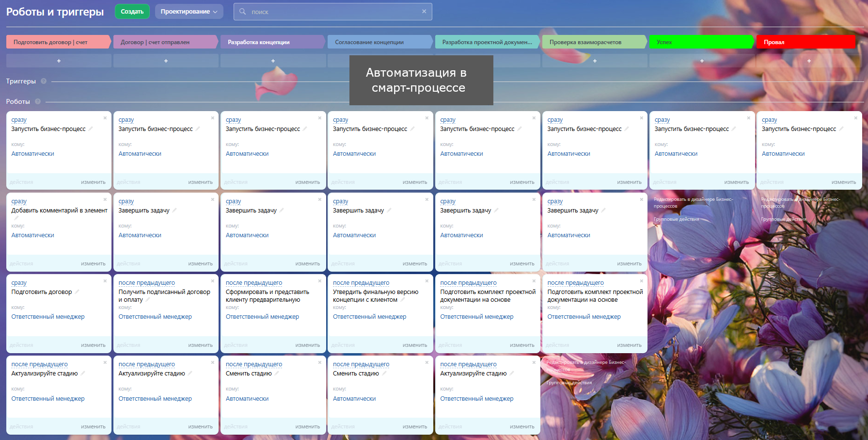
Task: Click the green Создать button
Action: [132, 12]
